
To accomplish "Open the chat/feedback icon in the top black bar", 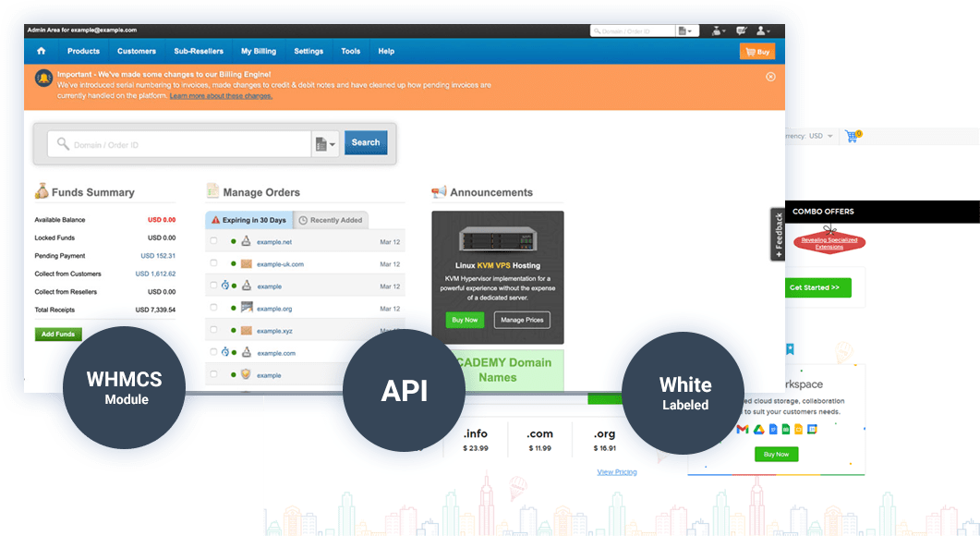I will [742, 30].
